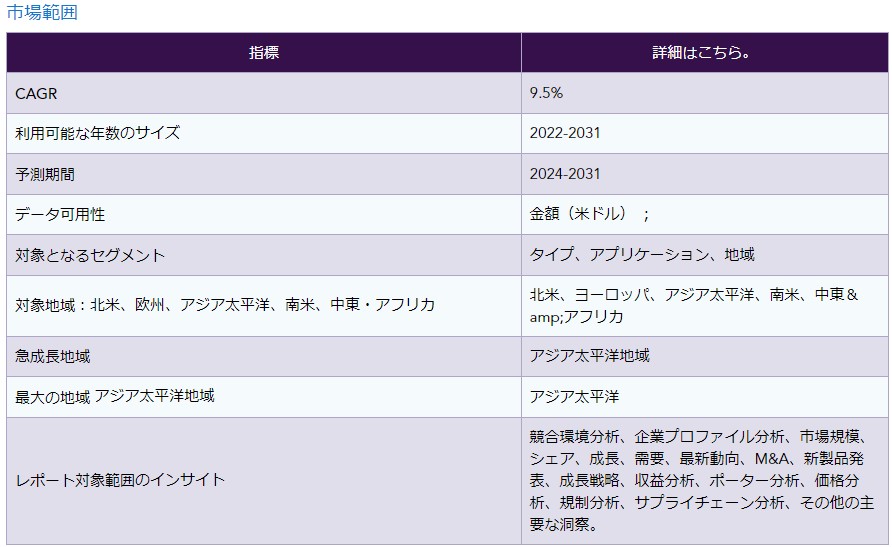892x547 pixels.
Task: Select the 利用可能な年数のサイズ cell
Action: pyautogui.click(x=264, y=133)
